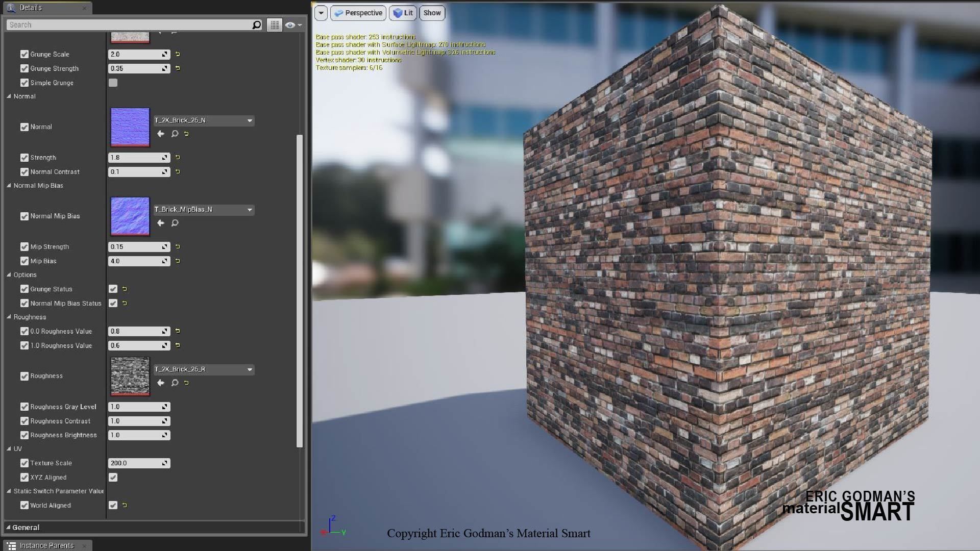Image resolution: width=980 pixels, height=551 pixels.
Task: Open the Perspective viewport menu
Action: 358,13
